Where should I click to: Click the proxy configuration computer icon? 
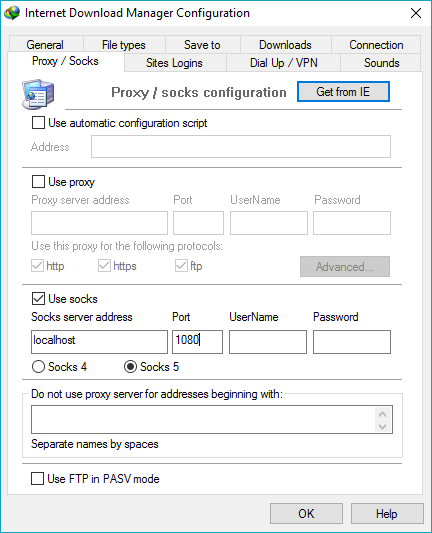tap(38, 94)
